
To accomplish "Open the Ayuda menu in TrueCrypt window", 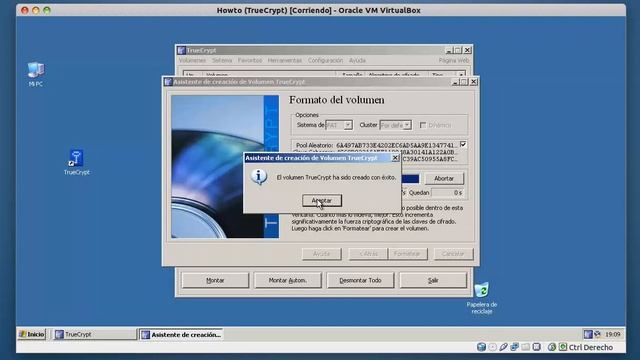I will coord(357,60).
